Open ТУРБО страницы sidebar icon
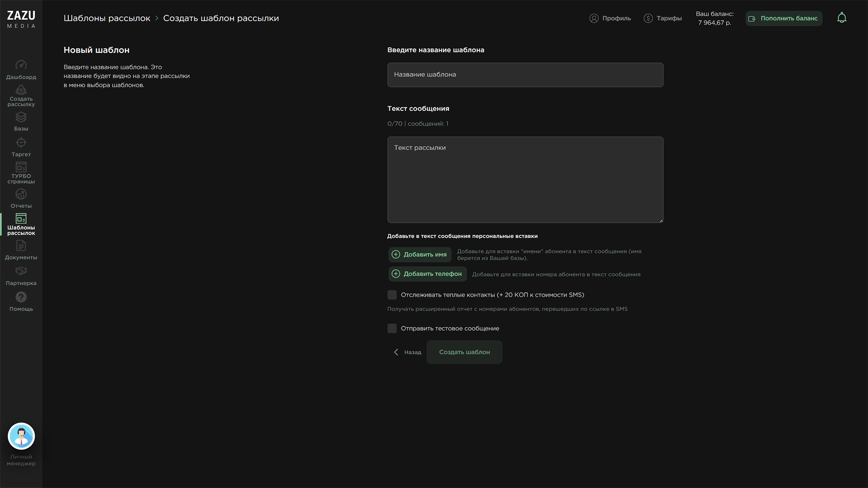The height and width of the screenshot is (488, 868). [x=21, y=167]
